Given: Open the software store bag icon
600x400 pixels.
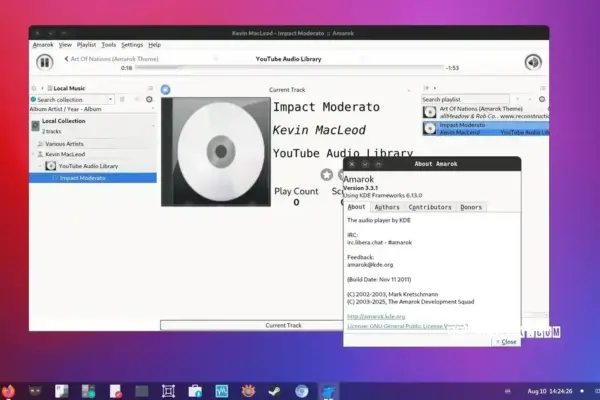Looking at the screenshot, I should point(195,391).
